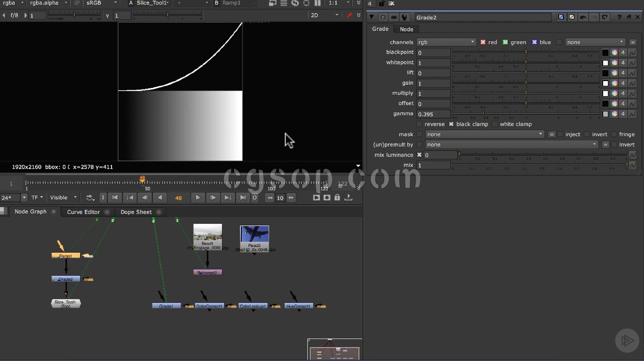This screenshot has height=361, width=644.
Task: Open the sRGB viewer process dropdown
Action: tap(102, 3)
